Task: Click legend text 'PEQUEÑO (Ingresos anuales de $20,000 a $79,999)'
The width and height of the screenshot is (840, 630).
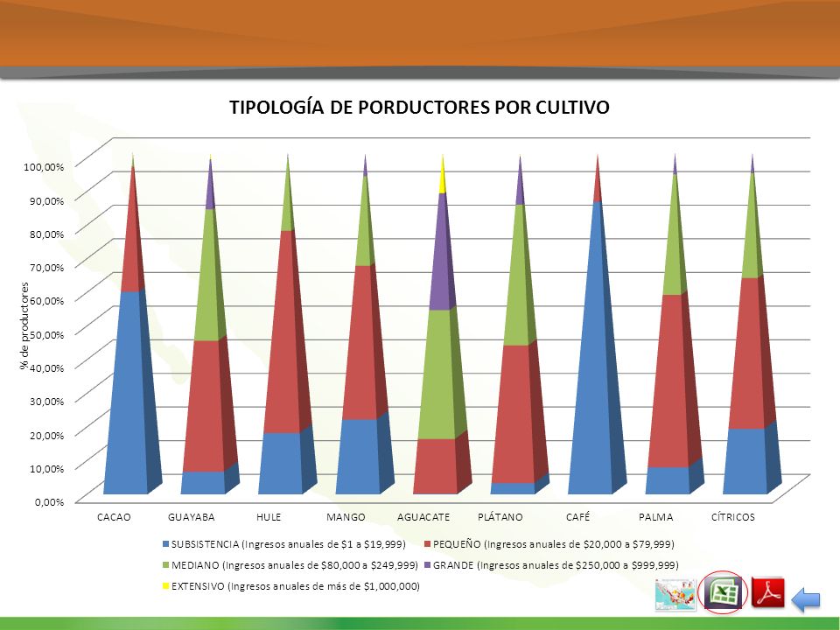Action: coord(553,544)
